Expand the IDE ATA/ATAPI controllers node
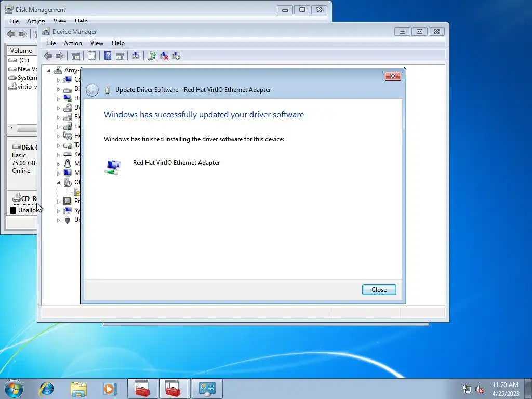This screenshot has width=532, height=399. pyautogui.click(x=58, y=145)
